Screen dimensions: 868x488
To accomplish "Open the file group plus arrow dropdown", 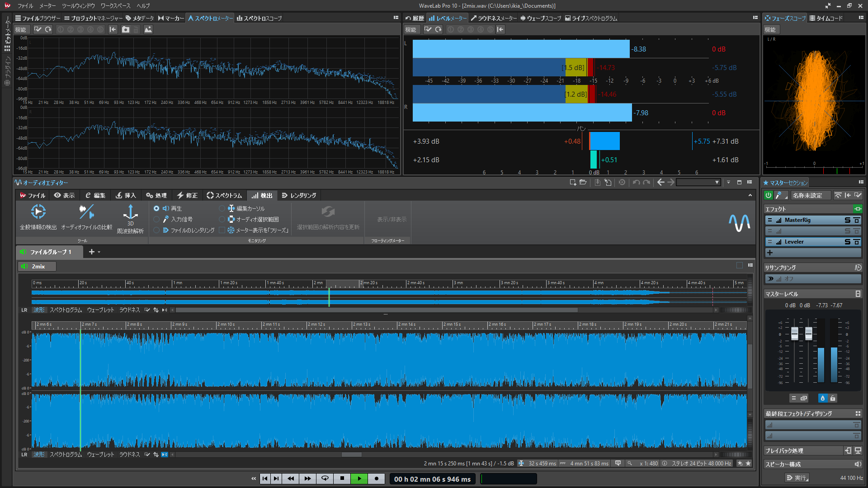I will pyautogui.click(x=99, y=252).
